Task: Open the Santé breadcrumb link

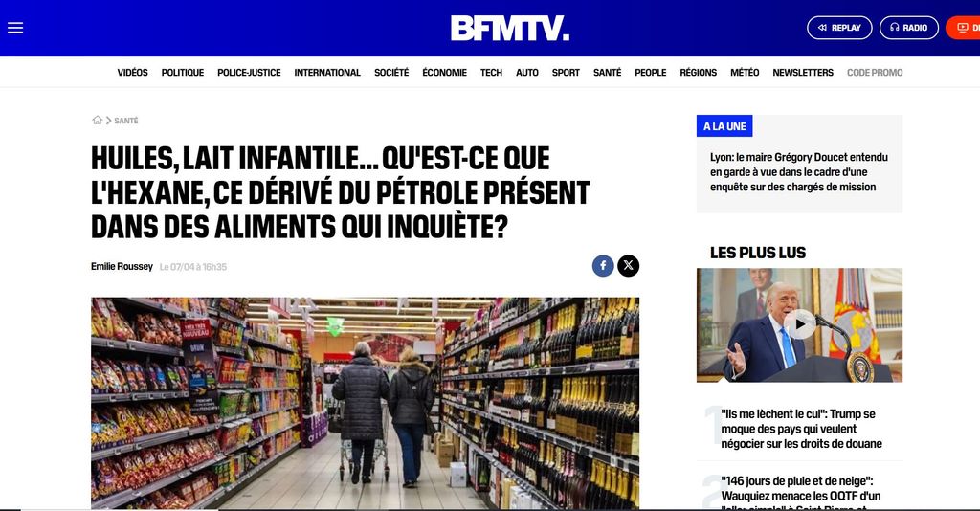Action: click(x=125, y=121)
